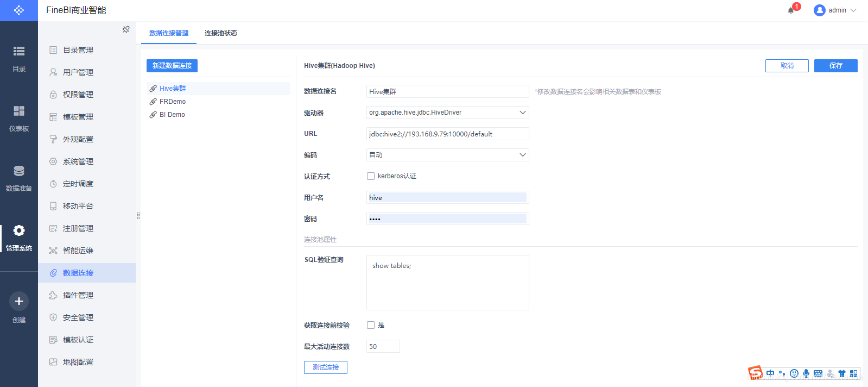Select the 管理系统 gear icon
The image size is (868, 387).
coord(19,230)
